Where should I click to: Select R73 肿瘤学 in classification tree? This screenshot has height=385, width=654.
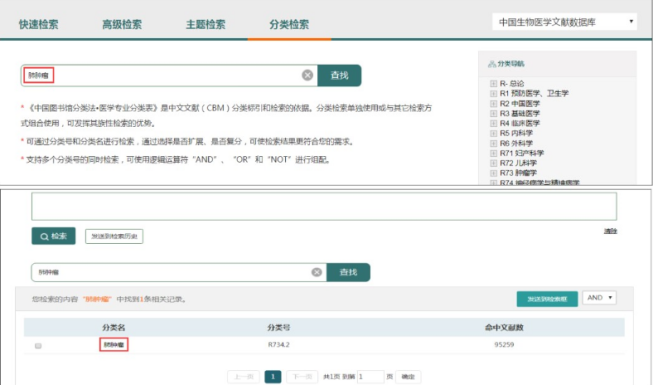(x=518, y=173)
